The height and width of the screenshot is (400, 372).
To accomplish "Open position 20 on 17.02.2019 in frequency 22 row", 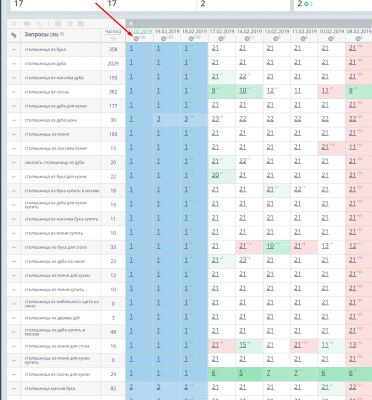I will coord(215,175).
